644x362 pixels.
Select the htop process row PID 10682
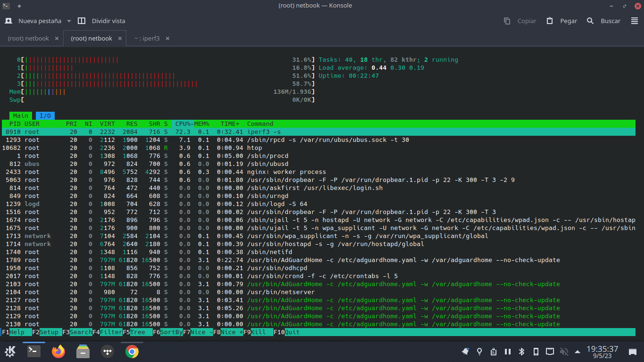319,148
